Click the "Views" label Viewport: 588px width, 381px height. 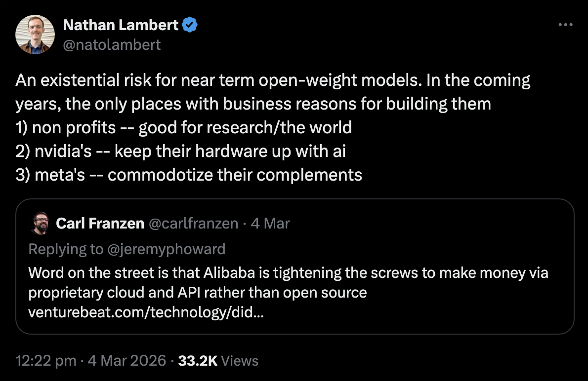(x=240, y=361)
